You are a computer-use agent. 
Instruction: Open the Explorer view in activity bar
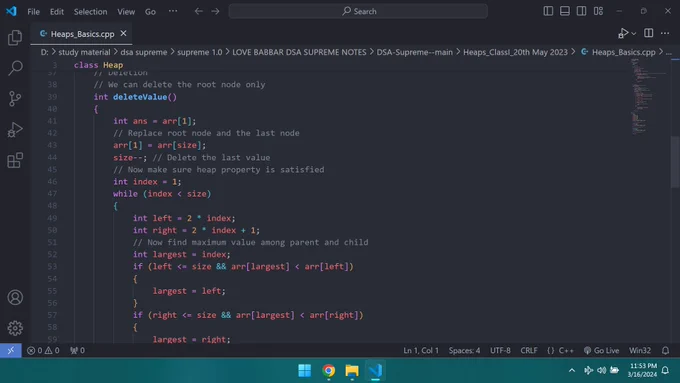pos(15,38)
